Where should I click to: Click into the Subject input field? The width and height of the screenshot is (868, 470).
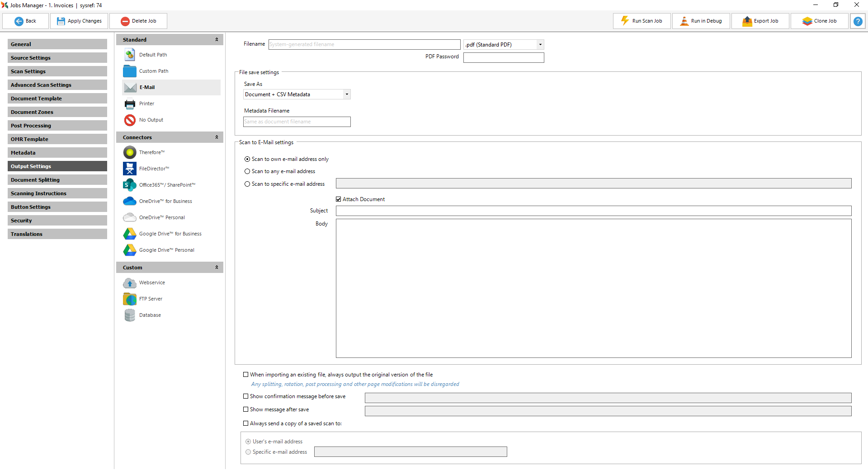coord(593,211)
